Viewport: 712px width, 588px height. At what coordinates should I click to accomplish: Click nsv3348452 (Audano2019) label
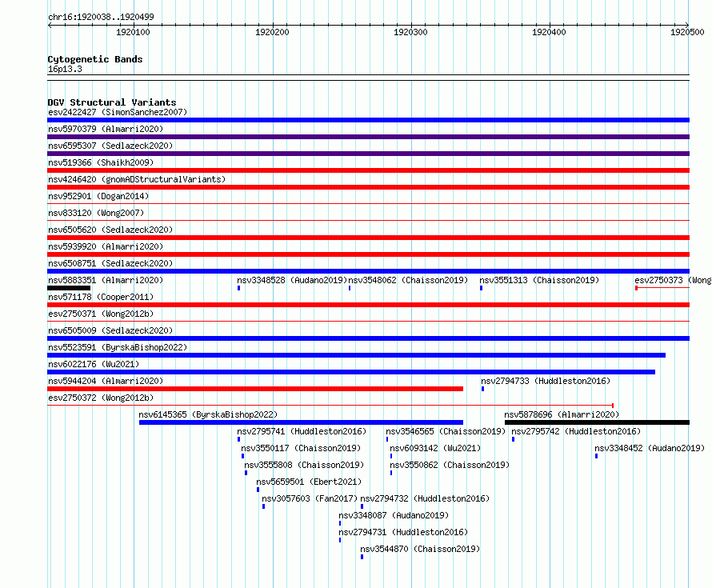[650, 448]
